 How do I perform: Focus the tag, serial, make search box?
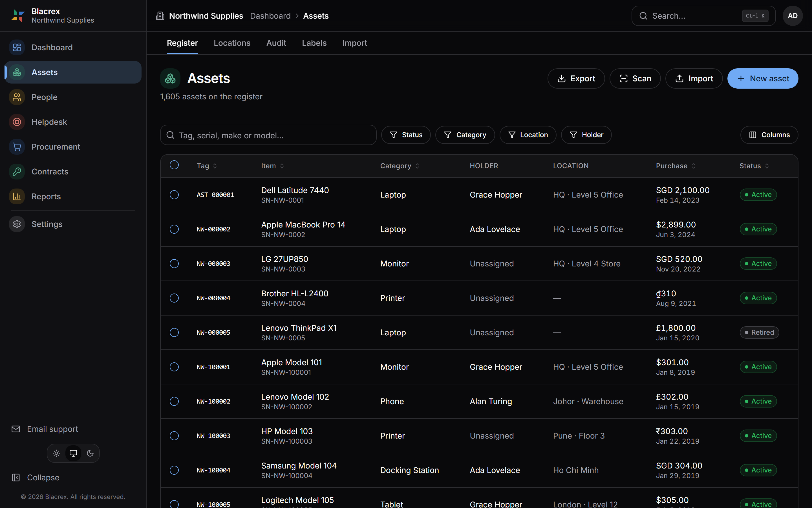268,135
